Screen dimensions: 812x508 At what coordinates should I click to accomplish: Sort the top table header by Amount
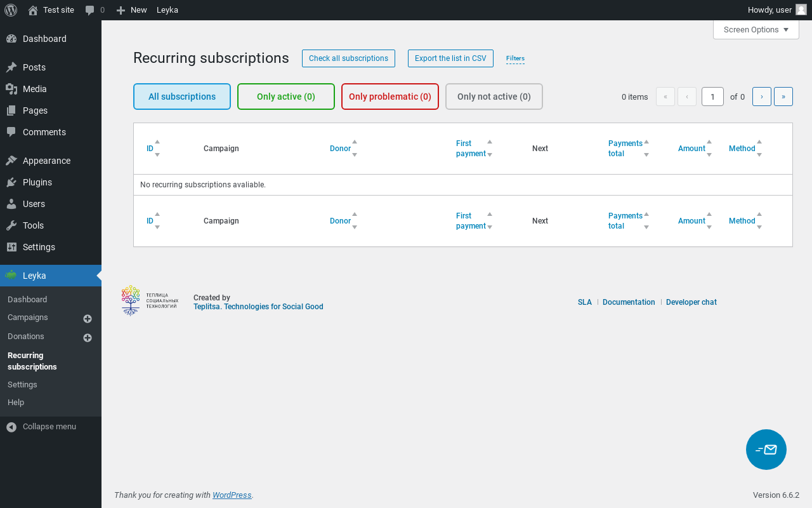click(x=691, y=149)
